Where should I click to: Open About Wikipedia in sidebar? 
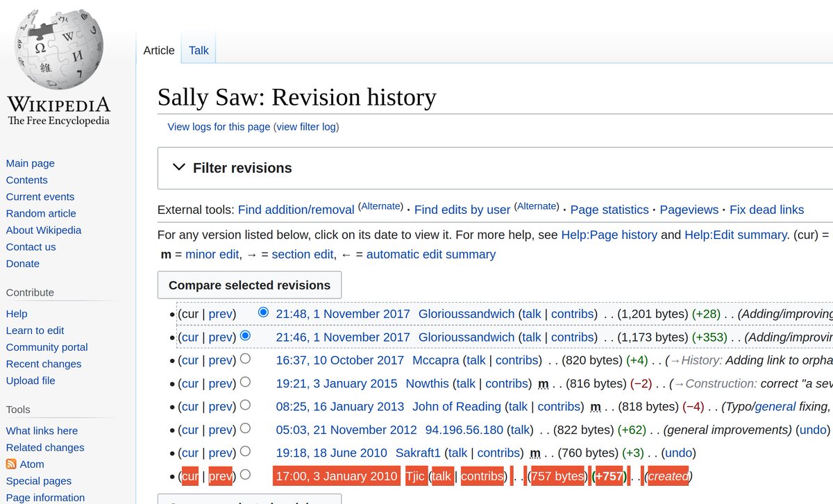click(44, 230)
